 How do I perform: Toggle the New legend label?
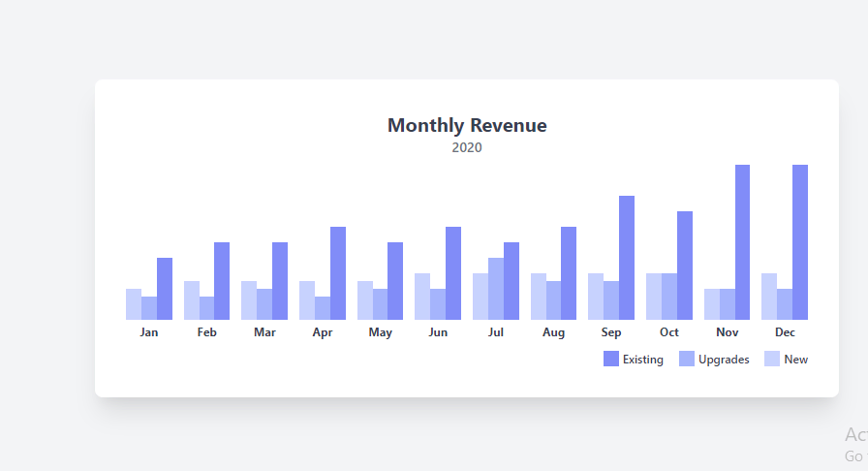point(795,360)
